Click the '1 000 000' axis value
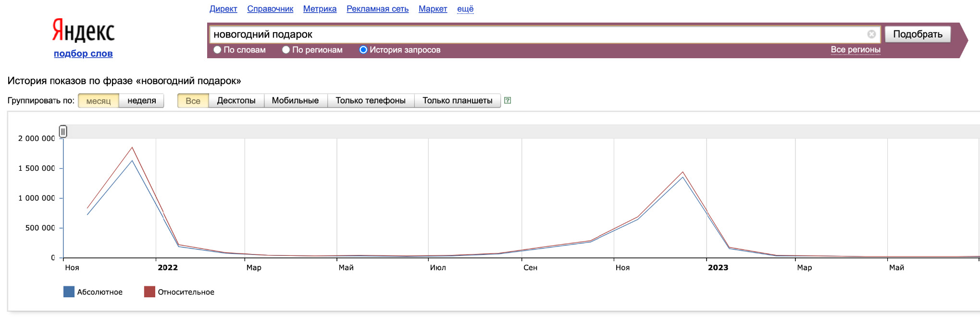 pos(37,198)
